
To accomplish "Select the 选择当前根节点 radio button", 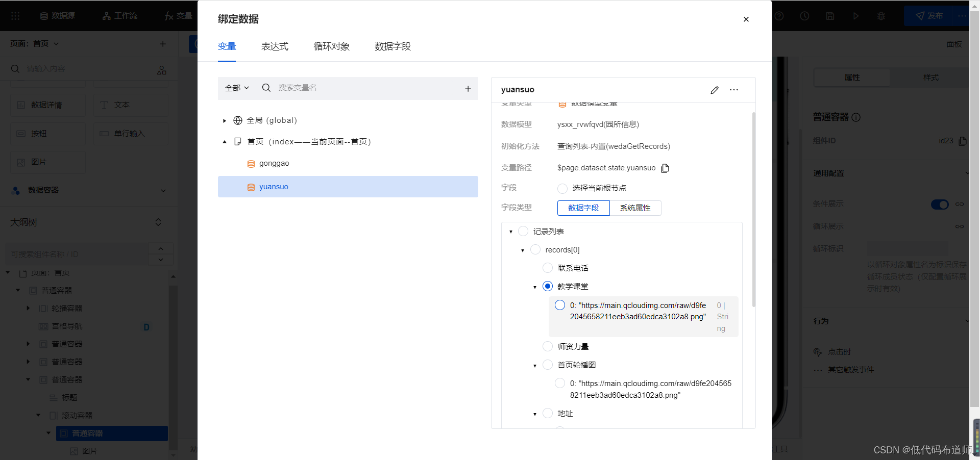I will pyautogui.click(x=562, y=188).
